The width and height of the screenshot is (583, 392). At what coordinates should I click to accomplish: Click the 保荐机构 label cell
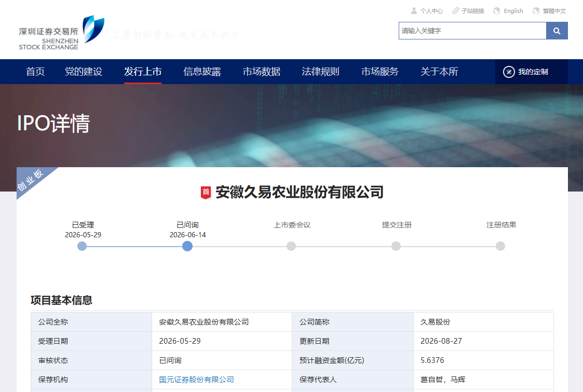(x=91, y=380)
